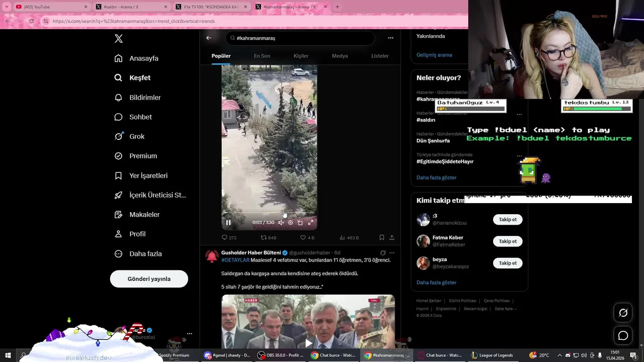View analytics showing 463 B views
Viewport: 644px width, 362px height.
click(x=349, y=237)
